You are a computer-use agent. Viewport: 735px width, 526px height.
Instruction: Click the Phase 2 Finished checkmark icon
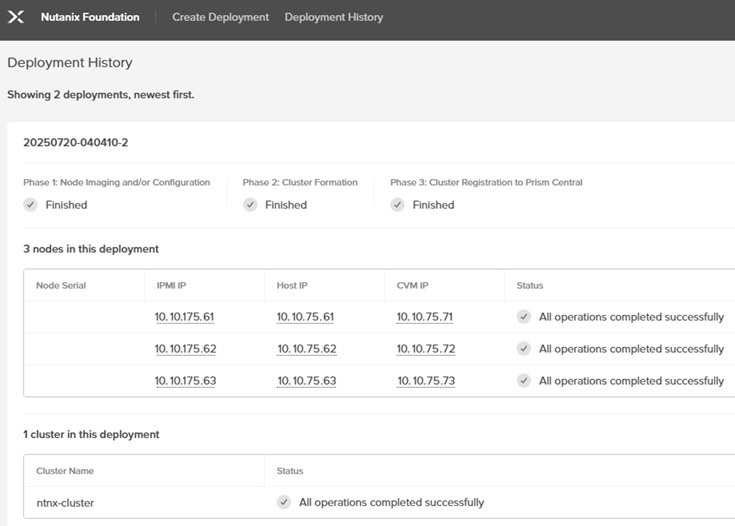250,205
